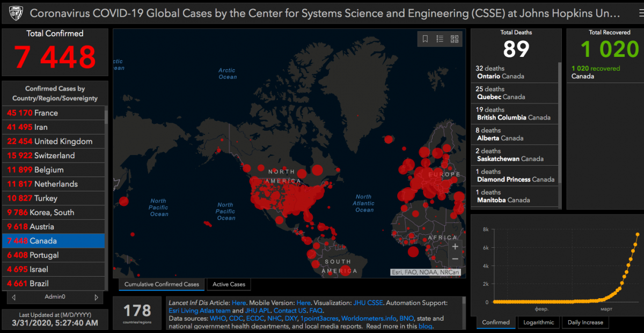Switch to the Active Cases tab

229,284
